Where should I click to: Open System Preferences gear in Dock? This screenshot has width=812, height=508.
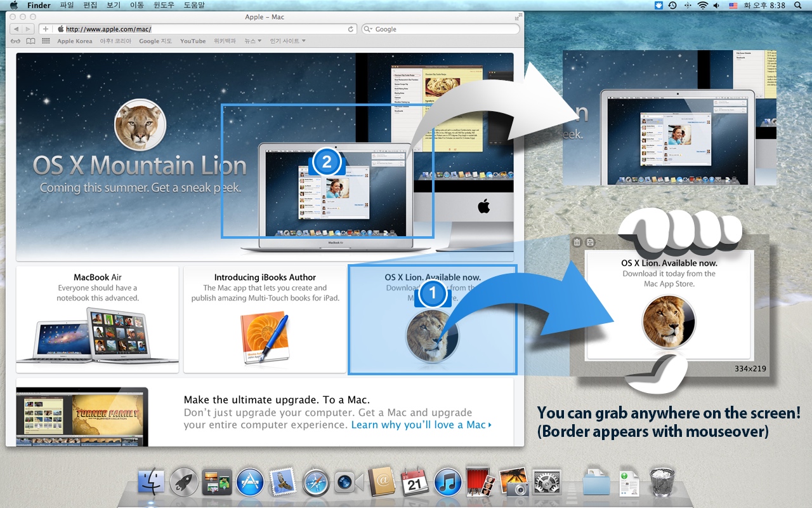pyautogui.click(x=547, y=482)
